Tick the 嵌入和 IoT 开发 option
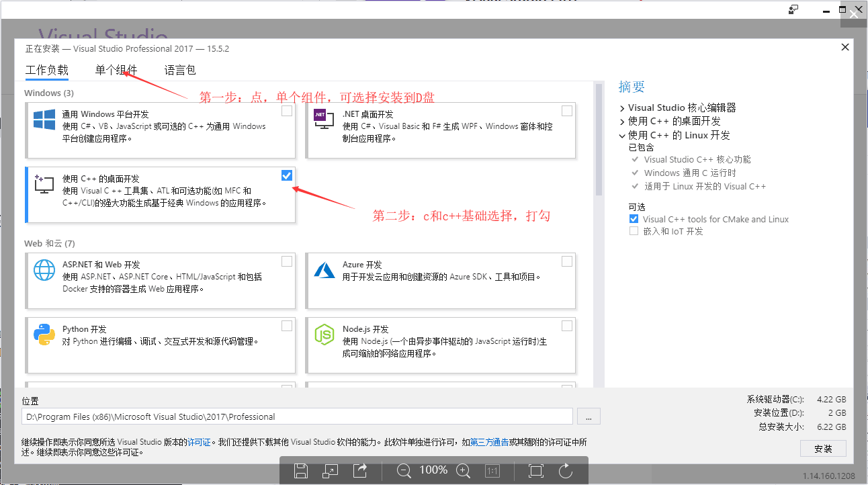Viewport: 868px width, 485px height. pos(634,231)
